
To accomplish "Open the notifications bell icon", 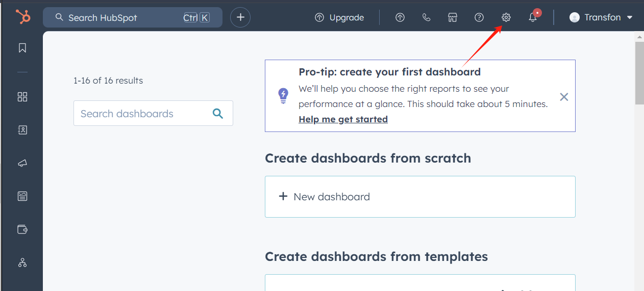I will [x=533, y=17].
